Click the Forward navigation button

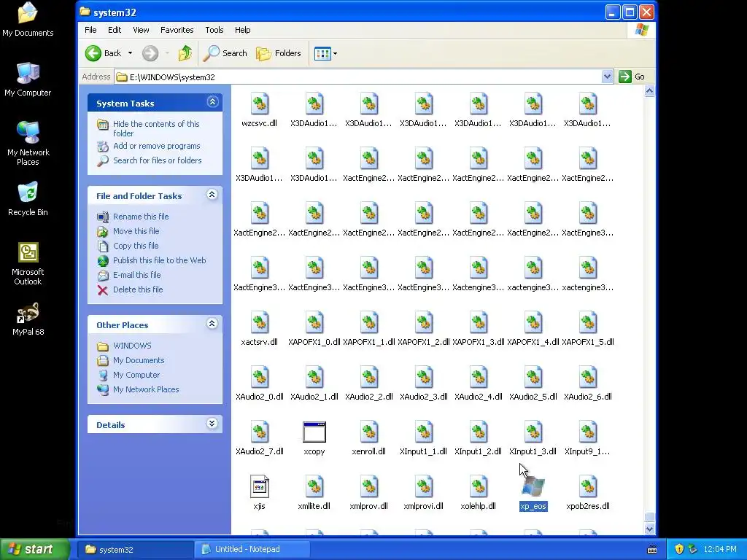[x=150, y=53]
